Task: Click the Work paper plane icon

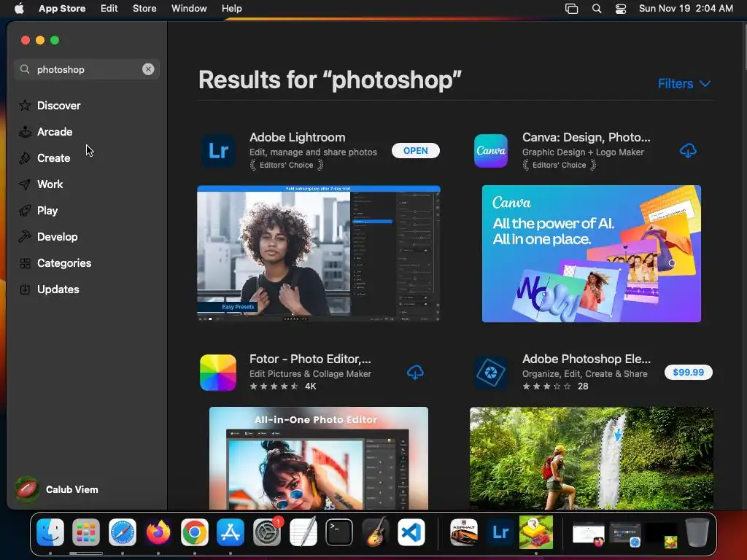Action: 25,184
